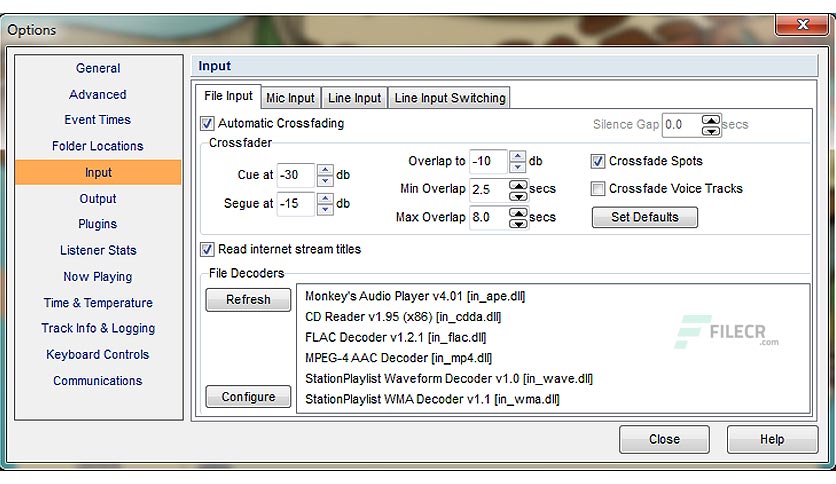Open Listener Stats settings
Viewport: 836px width, 484px height.
[98, 251]
